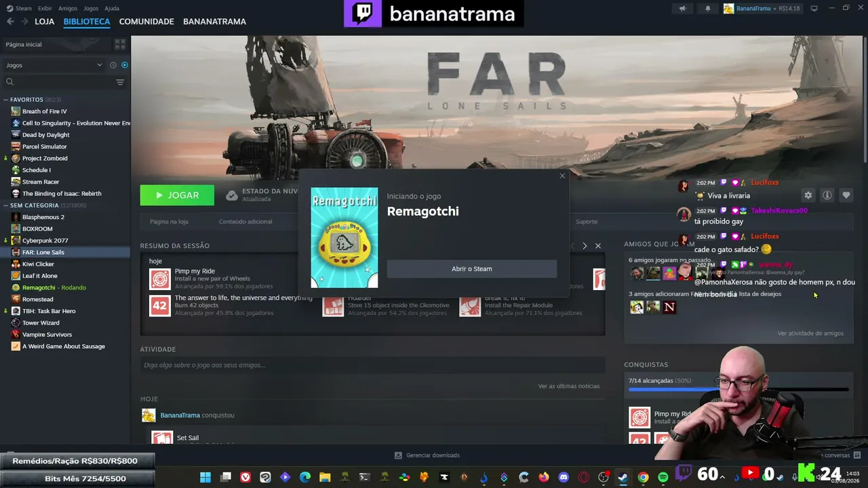Open the Amigos menu
868x488 pixels.
pyautogui.click(x=68, y=8)
